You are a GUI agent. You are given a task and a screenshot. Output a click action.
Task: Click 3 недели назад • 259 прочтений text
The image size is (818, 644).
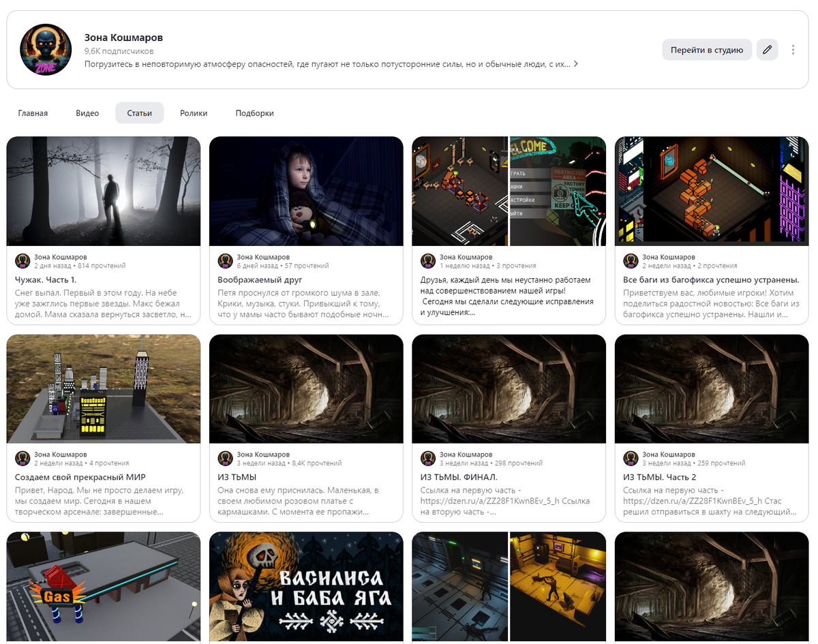694,463
